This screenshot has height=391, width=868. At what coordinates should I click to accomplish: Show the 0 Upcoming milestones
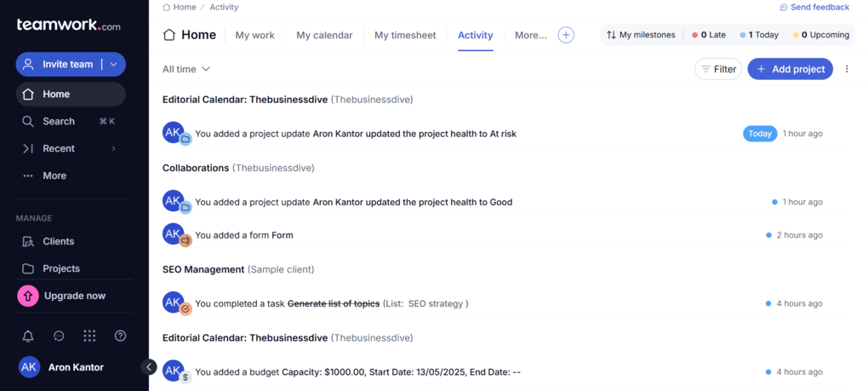coord(821,35)
